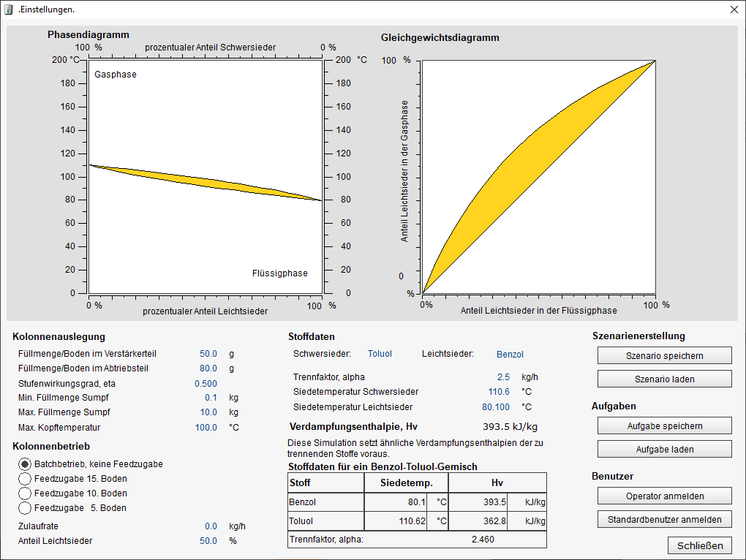Click 'Anteil Leichtsieder in der Gasphase' axis label
Viewport: 746px width, 560px height.
coord(404,171)
